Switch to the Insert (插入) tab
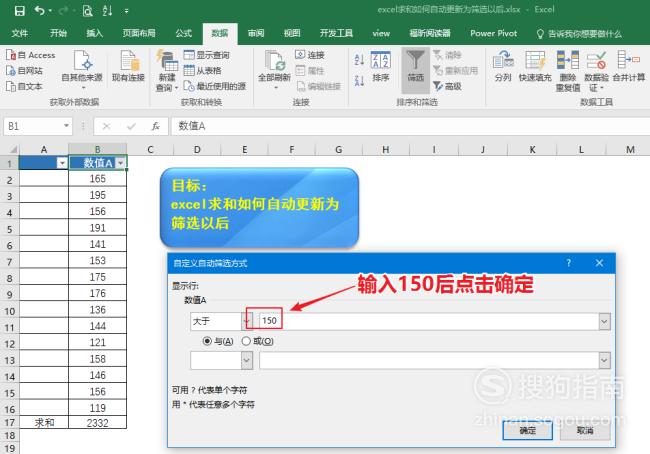 (x=95, y=33)
